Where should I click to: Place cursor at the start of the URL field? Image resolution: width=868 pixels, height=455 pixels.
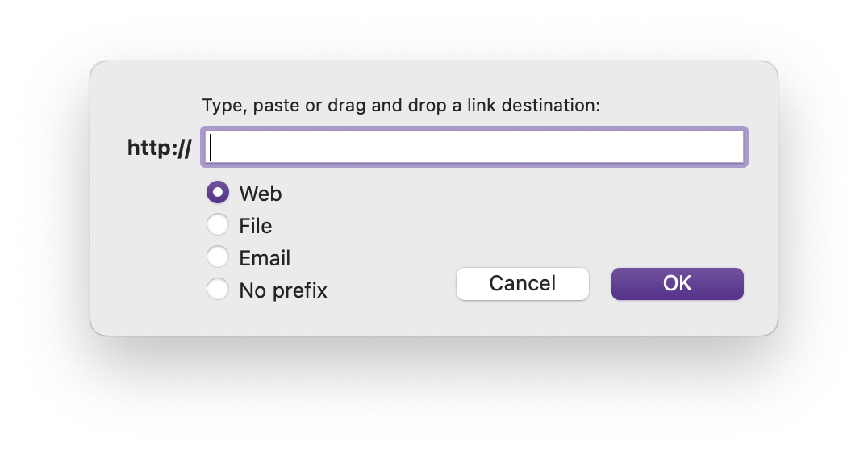coord(212,147)
